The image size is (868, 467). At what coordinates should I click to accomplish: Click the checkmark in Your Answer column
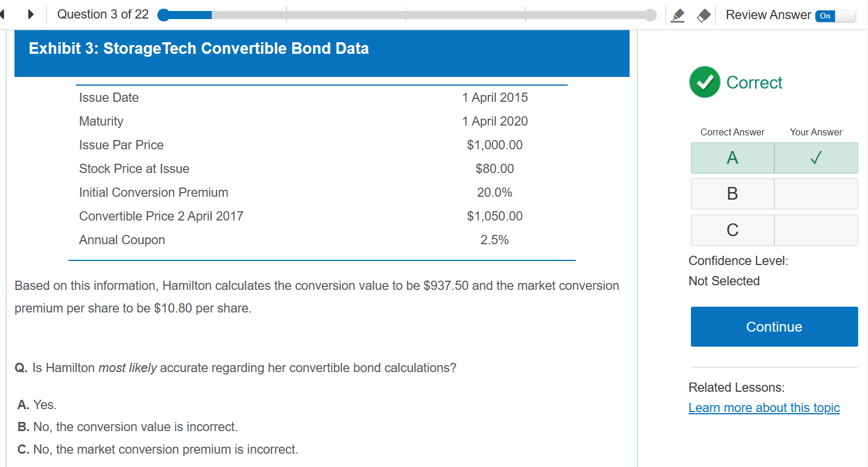[815, 158]
